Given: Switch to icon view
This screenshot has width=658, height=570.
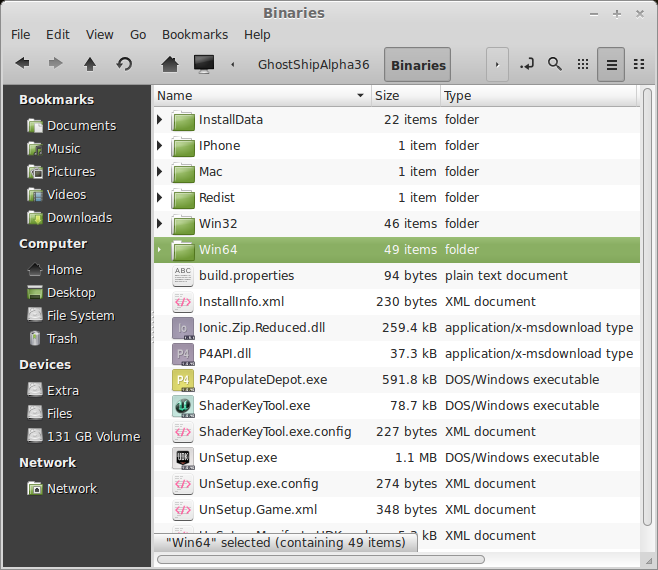Looking at the screenshot, I should click(583, 64).
